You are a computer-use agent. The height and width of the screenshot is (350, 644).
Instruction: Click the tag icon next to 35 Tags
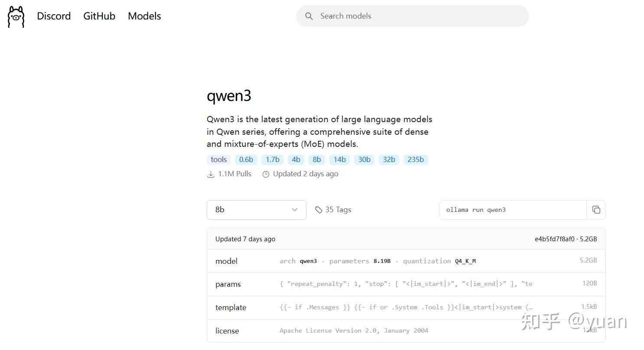(319, 210)
